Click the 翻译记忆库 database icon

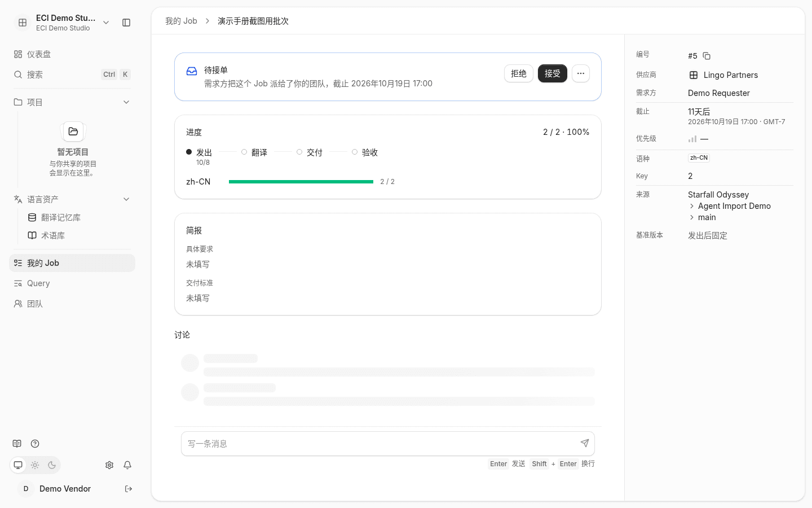click(x=32, y=217)
